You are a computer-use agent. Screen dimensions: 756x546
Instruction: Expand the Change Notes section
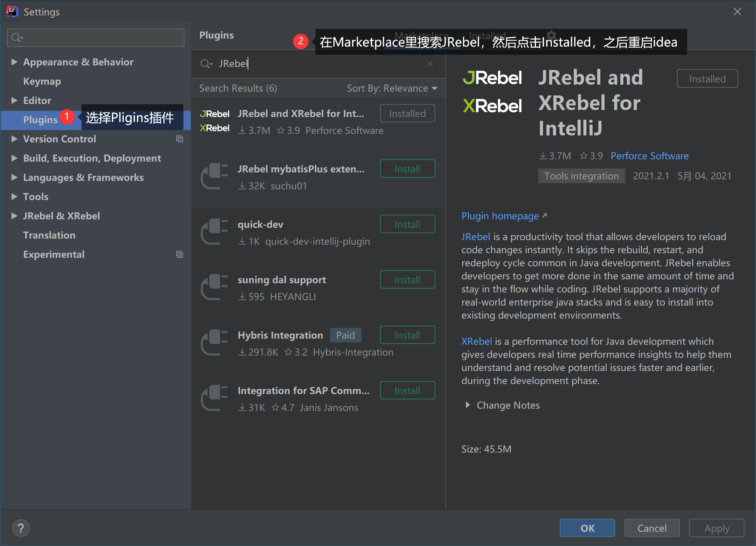pyautogui.click(x=468, y=405)
